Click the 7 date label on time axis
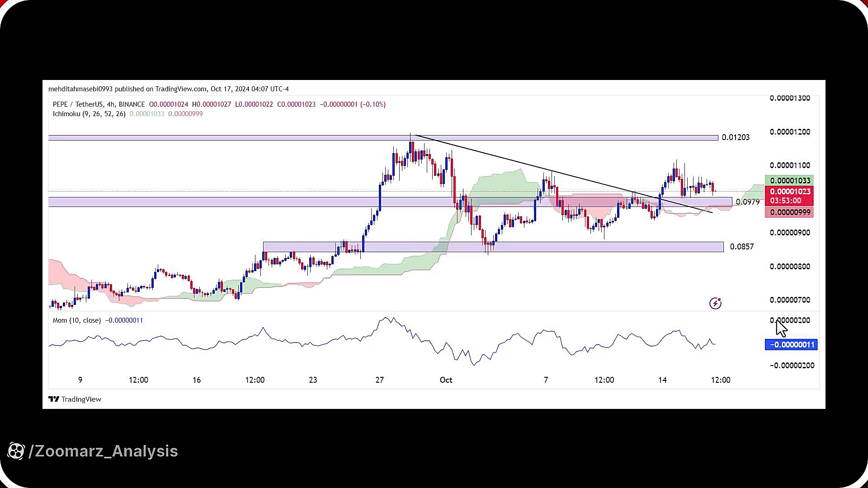Image resolution: width=868 pixels, height=488 pixels. click(546, 380)
